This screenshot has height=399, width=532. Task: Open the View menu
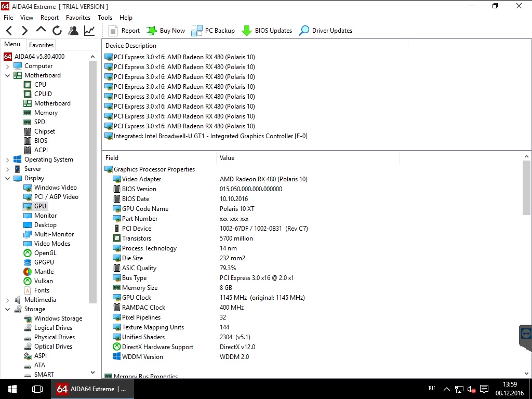pyautogui.click(x=26, y=18)
